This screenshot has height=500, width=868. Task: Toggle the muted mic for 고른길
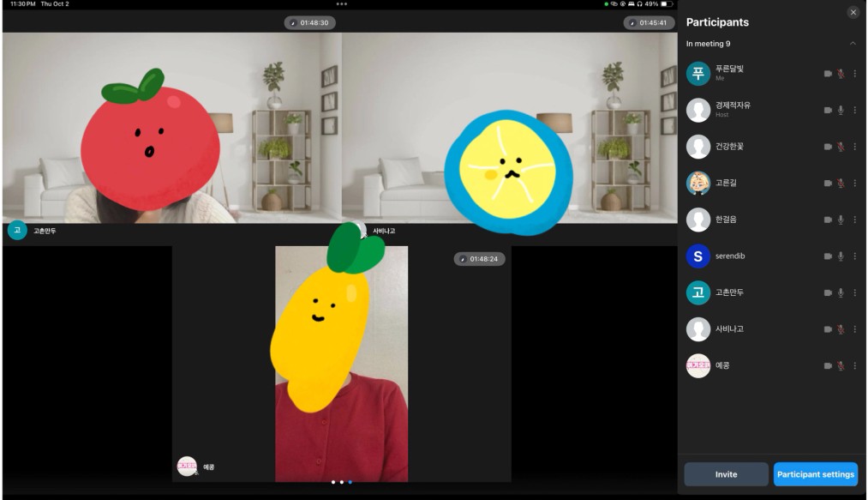[841, 183]
